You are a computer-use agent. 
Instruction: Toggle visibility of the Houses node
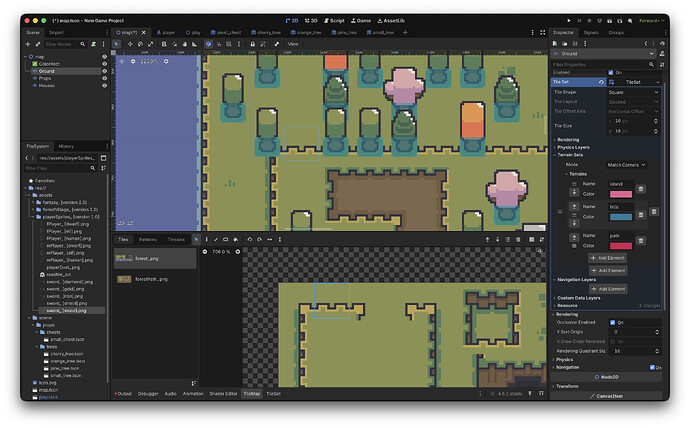point(104,86)
